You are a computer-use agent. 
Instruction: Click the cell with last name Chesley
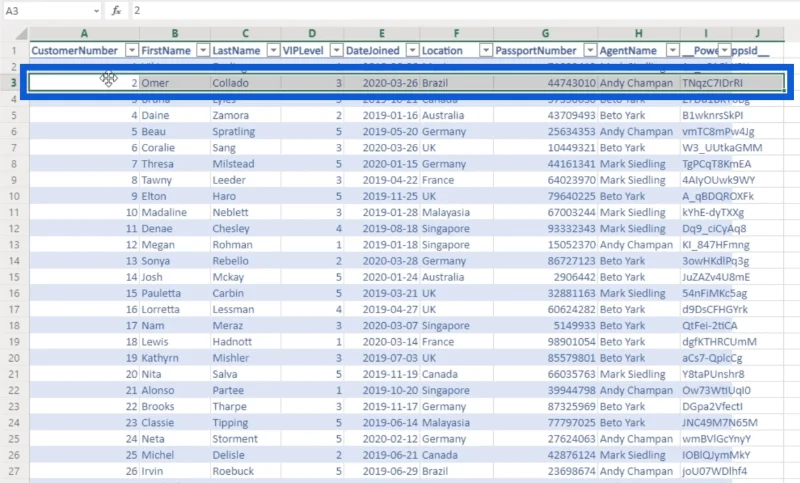(x=245, y=228)
